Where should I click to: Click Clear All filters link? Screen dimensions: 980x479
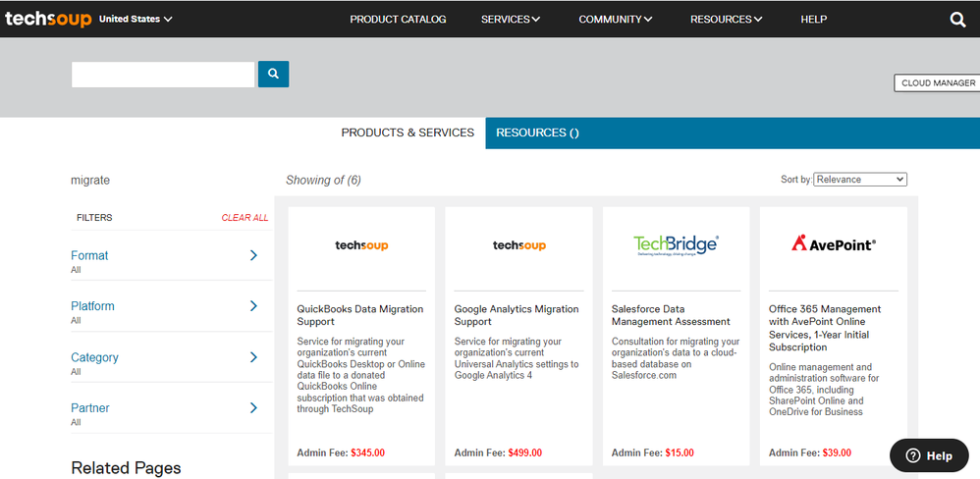point(245,217)
